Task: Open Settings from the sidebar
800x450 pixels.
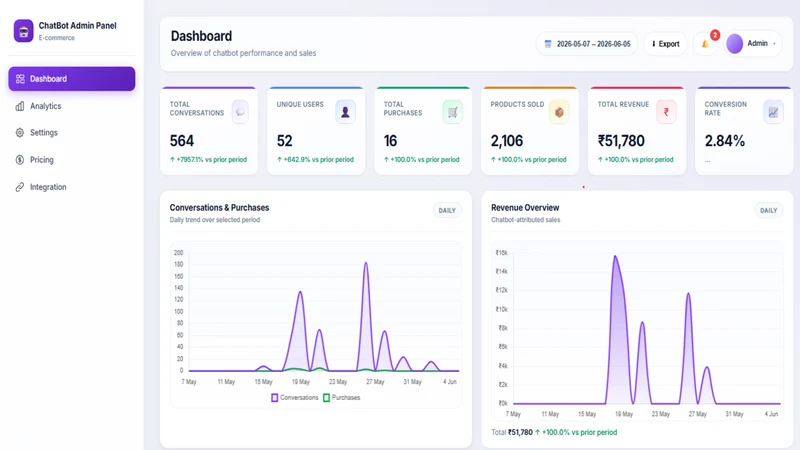Action: click(71, 133)
